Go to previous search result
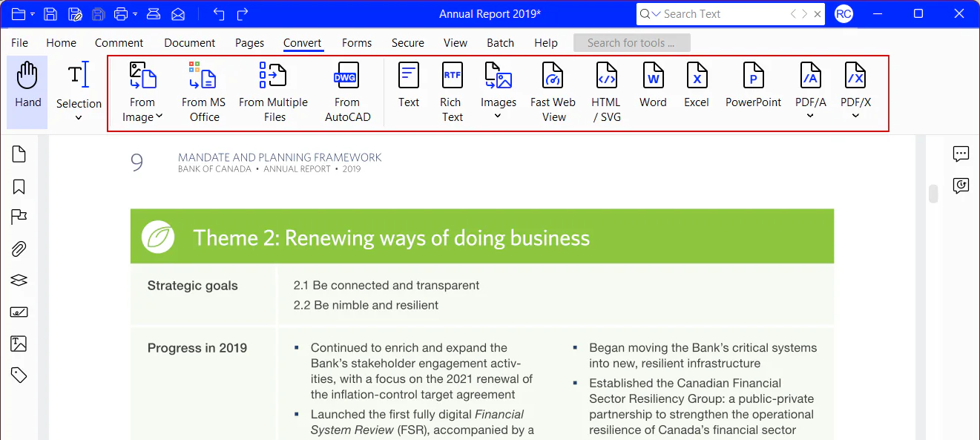The width and height of the screenshot is (980, 440). click(794, 14)
